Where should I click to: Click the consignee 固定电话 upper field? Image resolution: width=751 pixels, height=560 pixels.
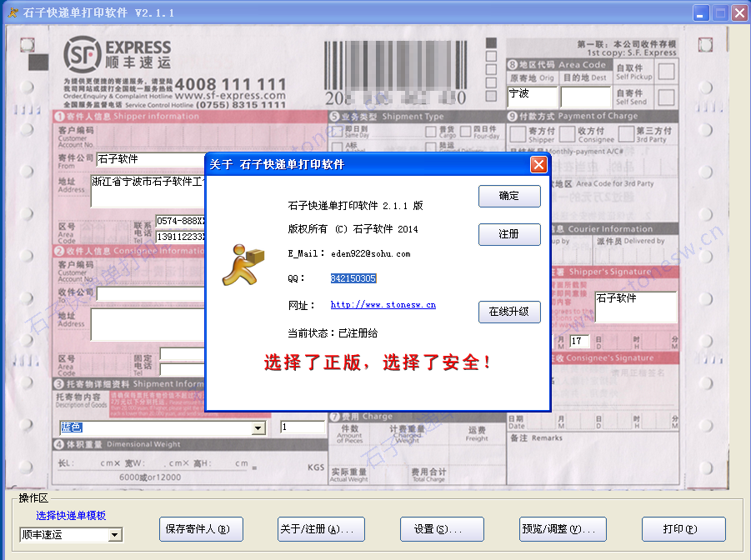click(183, 354)
